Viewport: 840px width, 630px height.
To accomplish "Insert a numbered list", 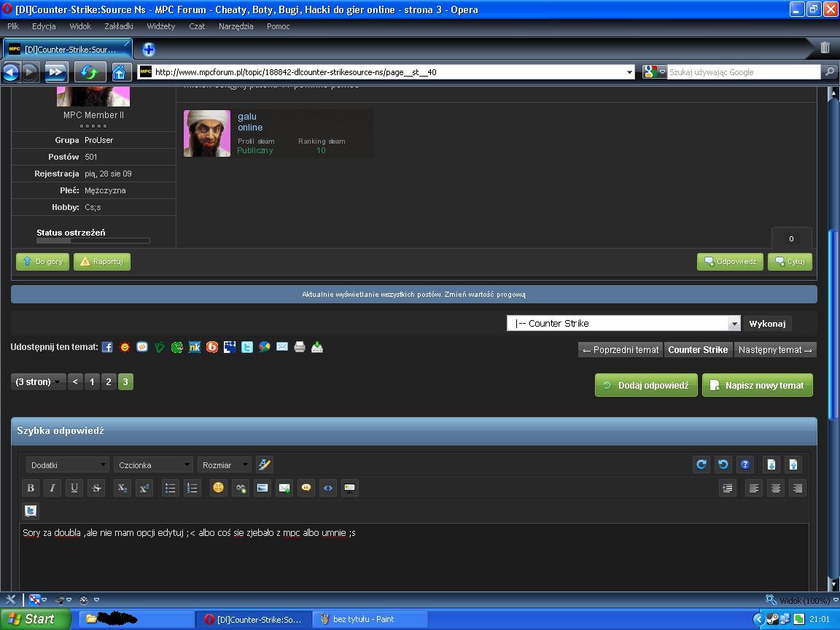I will tap(192, 488).
